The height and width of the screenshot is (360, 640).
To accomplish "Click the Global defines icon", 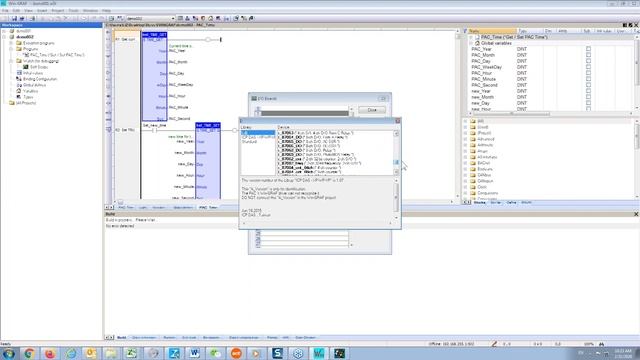I will (x=19, y=85).
